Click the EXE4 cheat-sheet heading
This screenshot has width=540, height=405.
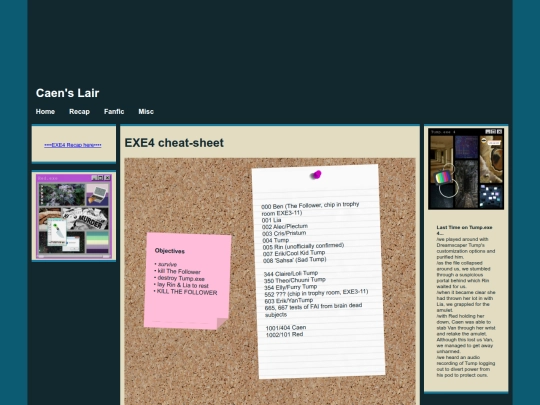click(x=174, y=143)
